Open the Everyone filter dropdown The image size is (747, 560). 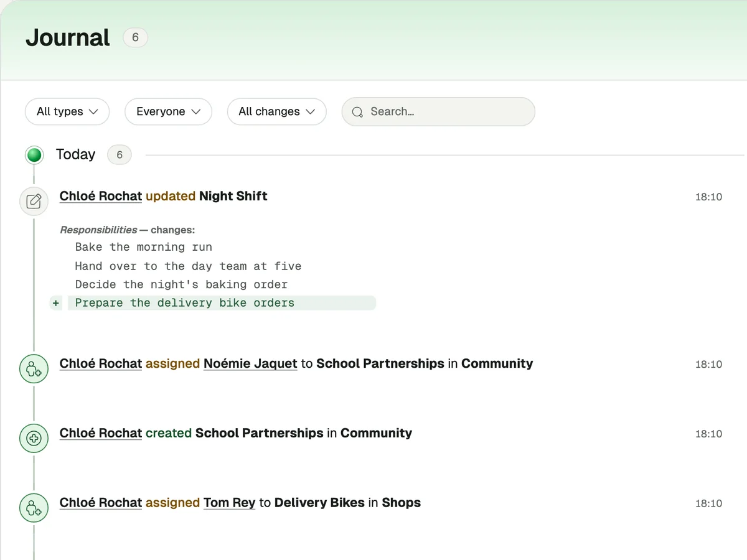168,112
